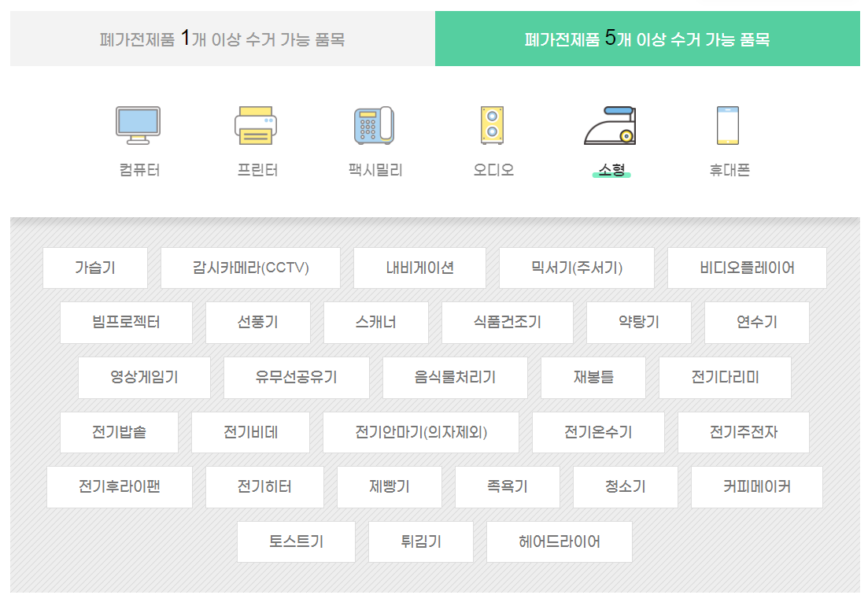Click the 비디오플레이어 button
The height and width of the screenshot is (606, 868).
point(747,268)
